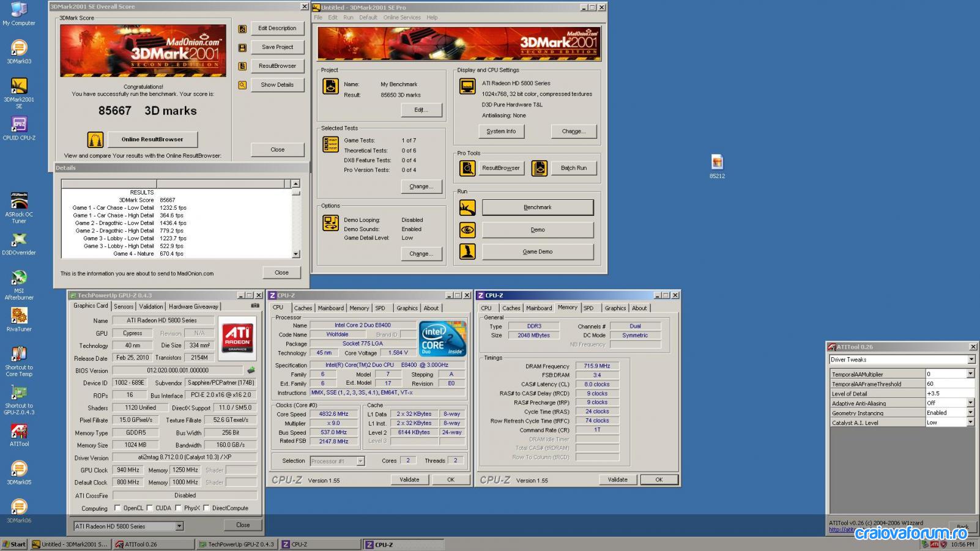This screenshot has width=980, height=551.
Task: Click the Demo eye icon in 3DMark2001
Action: click(467, 230)
